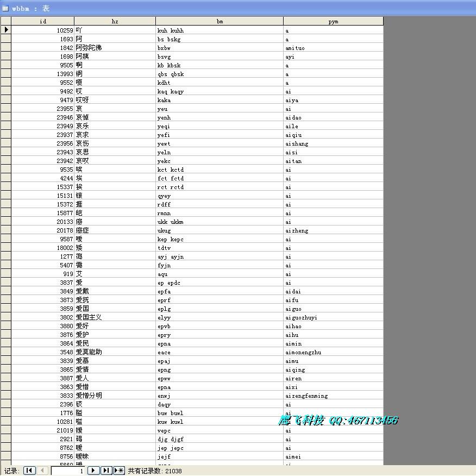This screenshot has width=476, height=476.
Task: Click hz cell 哀悼
Action: click(x=115, y=117)
